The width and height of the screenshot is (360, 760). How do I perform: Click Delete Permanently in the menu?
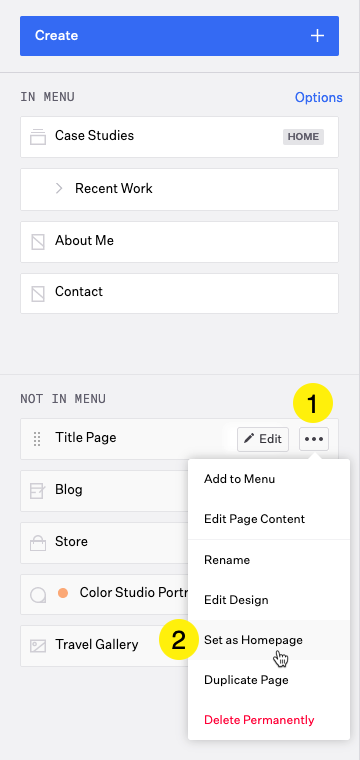pyautogui.click(x=259, y=720)
